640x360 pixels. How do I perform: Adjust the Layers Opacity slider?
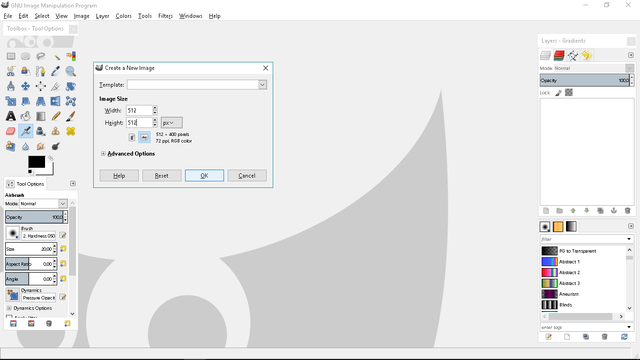click(584, 80)
